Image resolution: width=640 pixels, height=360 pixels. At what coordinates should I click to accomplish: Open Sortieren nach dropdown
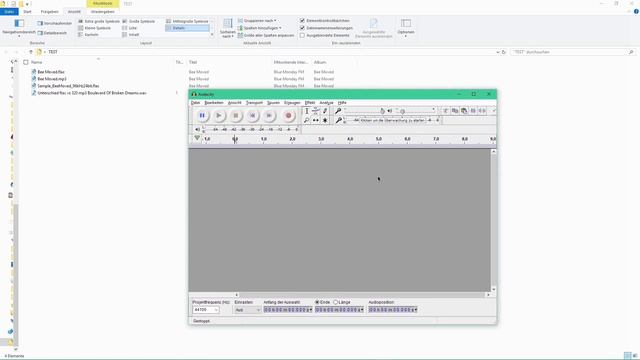pyautogui.click(x=228, y=29)
